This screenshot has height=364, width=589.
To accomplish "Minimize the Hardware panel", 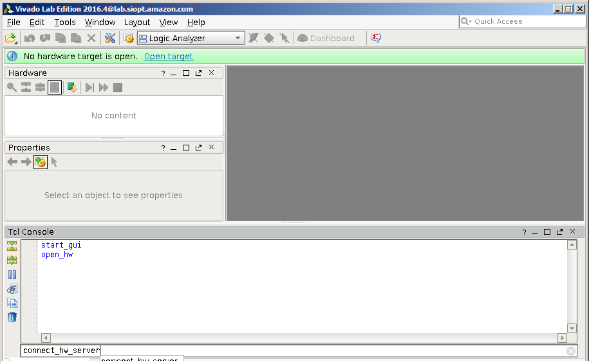I will point(173,73).
